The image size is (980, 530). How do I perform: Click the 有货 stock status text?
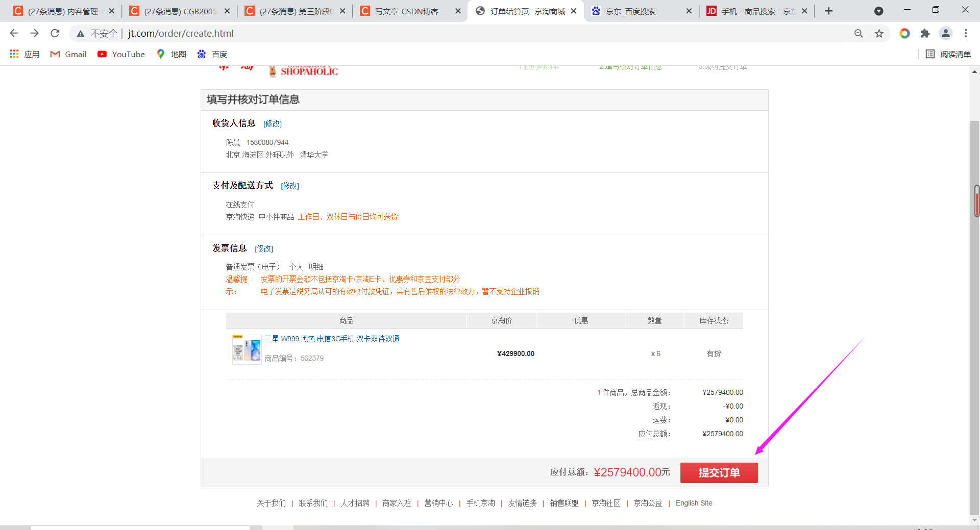pos(714,354)
